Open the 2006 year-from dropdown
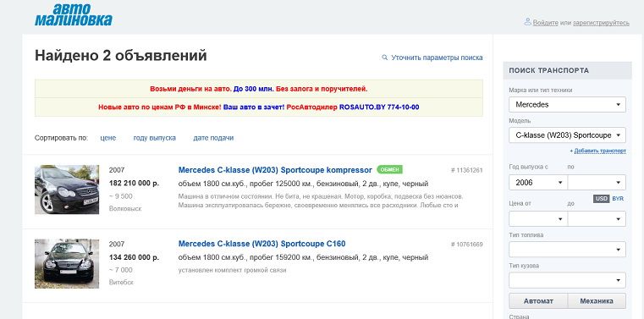This screenshot has height=319, width=644. [x=538, y=182]
